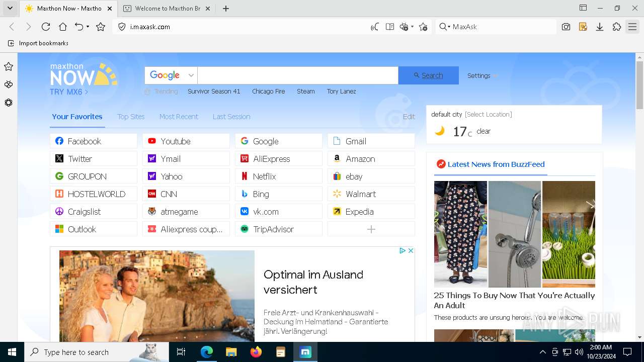Image resolution: width=644 pixels, height=362 pixels.
Task: Activate the Read aloud icon
Action: coord(375,27)
